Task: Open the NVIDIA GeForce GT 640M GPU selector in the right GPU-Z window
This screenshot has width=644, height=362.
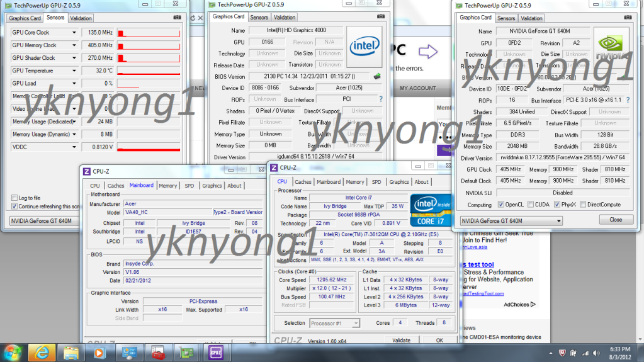Action: click(511, 220)
